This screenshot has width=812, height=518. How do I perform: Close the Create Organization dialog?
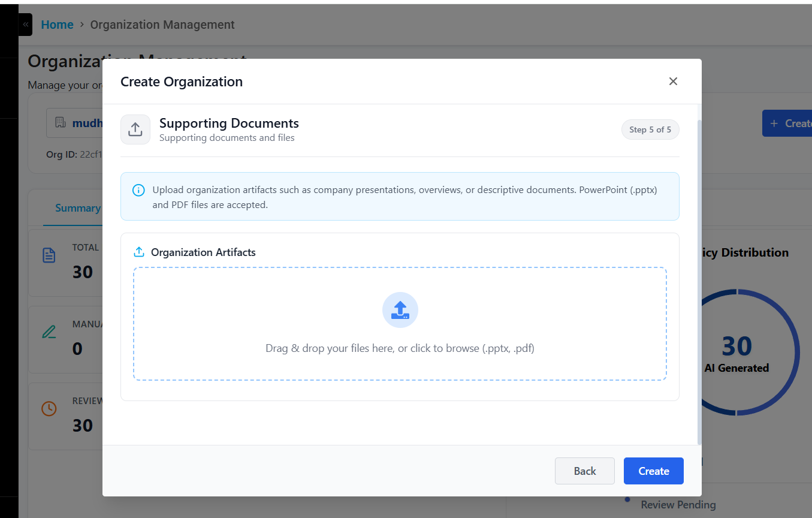coord(673,82)
